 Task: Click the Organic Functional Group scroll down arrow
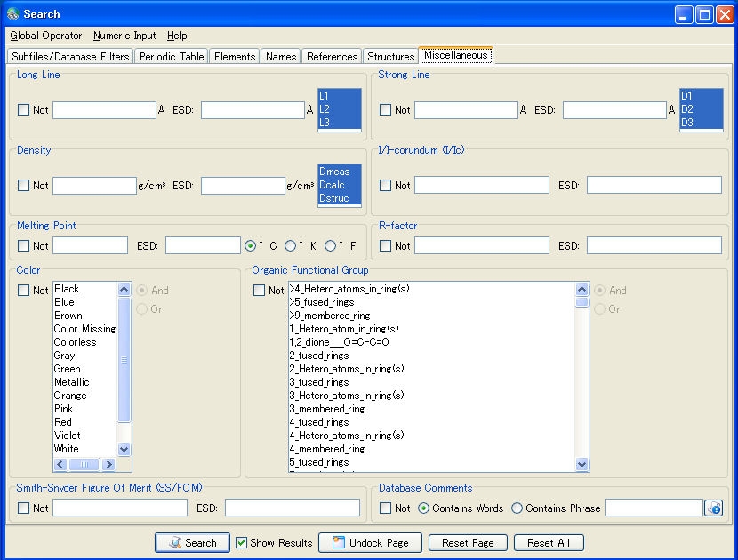[x=582, y=465]
